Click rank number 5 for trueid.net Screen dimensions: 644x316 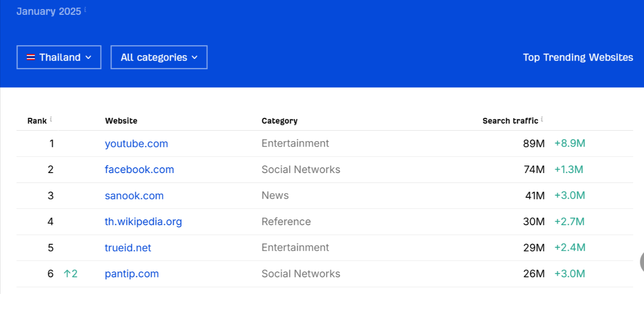50,248
